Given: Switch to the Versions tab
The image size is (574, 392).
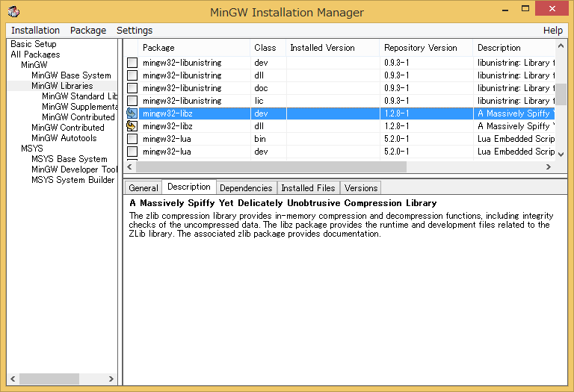Looking at the screenshot, I should point(361,188).
